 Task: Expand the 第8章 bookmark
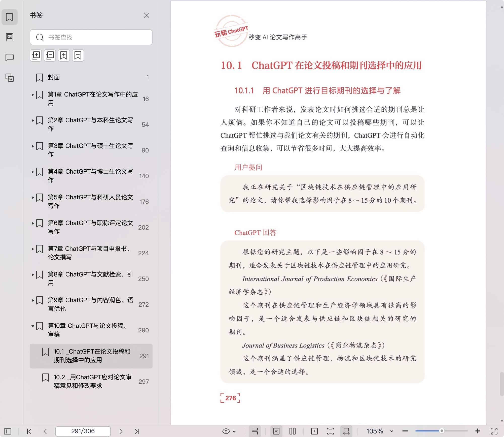33,275
